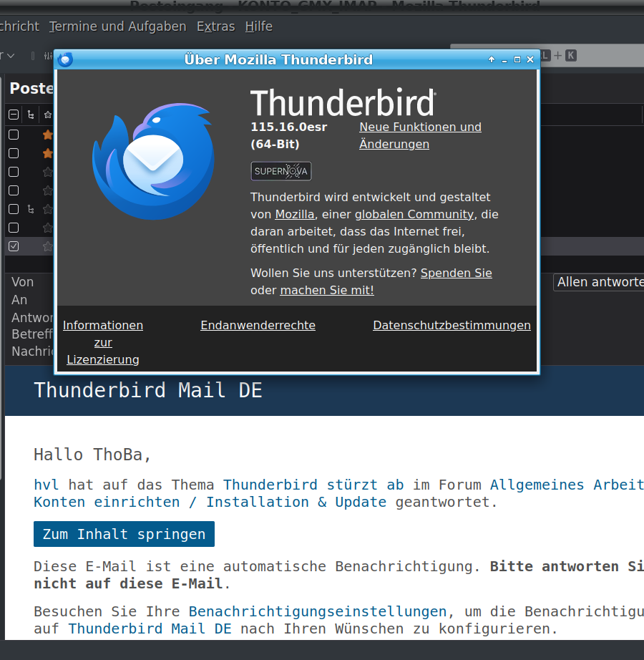Check the third message row's checkbox

tap(14, 172)
